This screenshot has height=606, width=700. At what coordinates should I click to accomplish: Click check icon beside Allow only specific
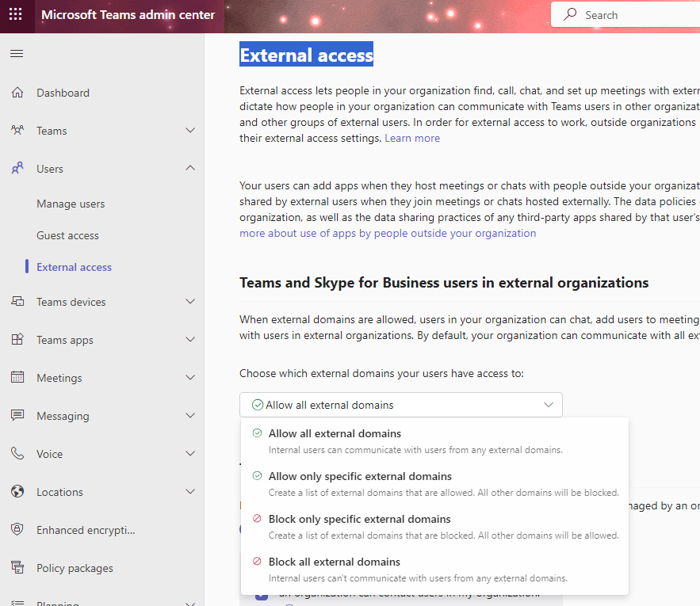[257, 476]
